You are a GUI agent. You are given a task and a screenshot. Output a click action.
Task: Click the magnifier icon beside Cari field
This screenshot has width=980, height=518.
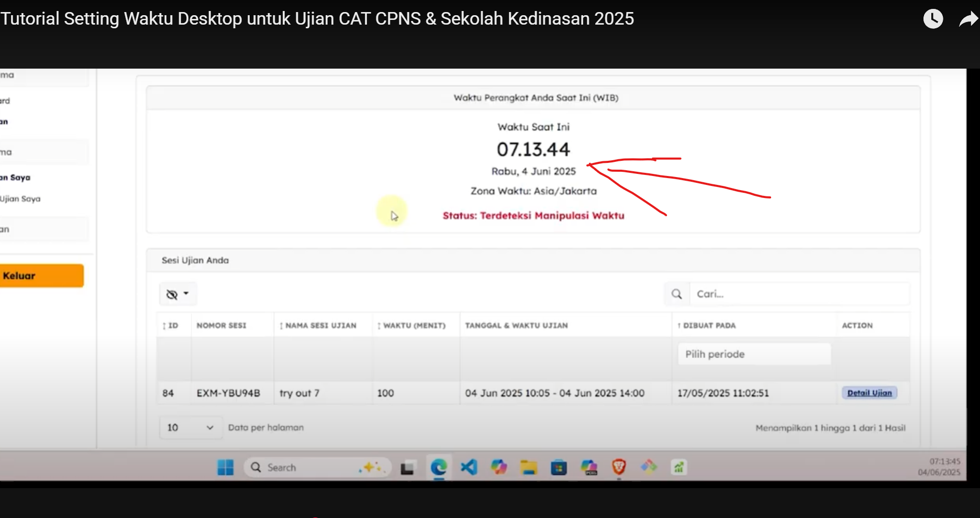point(676,294)
